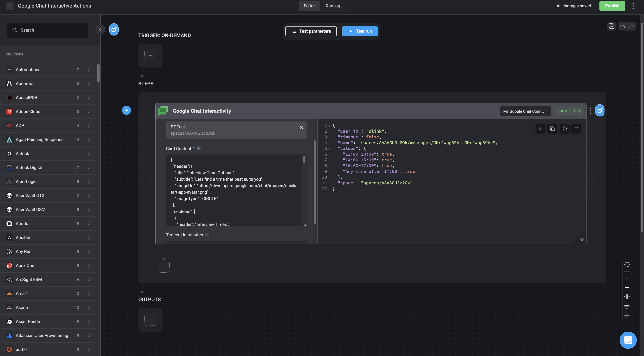Zoom in on the canvas
The height and width of the screenshot is (356, 644).
tap(627, 278)
